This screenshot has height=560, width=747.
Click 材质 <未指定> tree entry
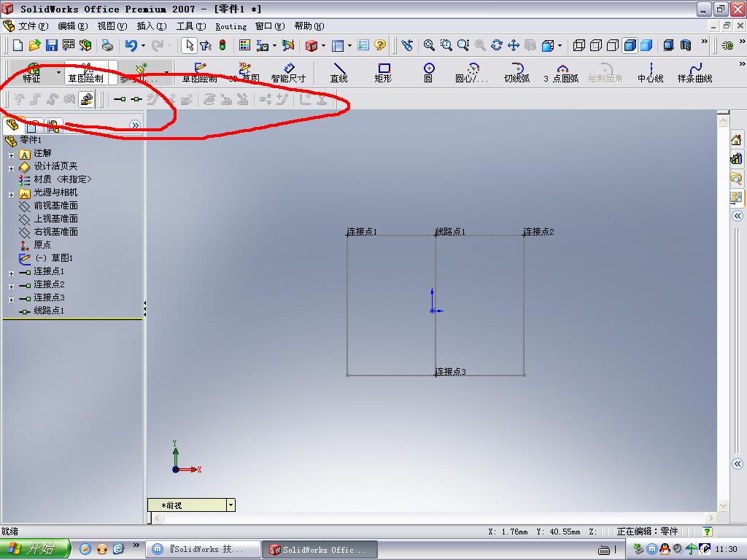pos(62,179)
